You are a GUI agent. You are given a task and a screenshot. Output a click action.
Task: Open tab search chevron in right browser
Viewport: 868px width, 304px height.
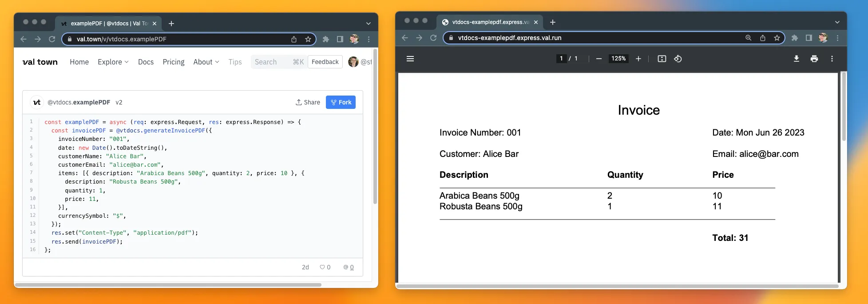(837, 22)
